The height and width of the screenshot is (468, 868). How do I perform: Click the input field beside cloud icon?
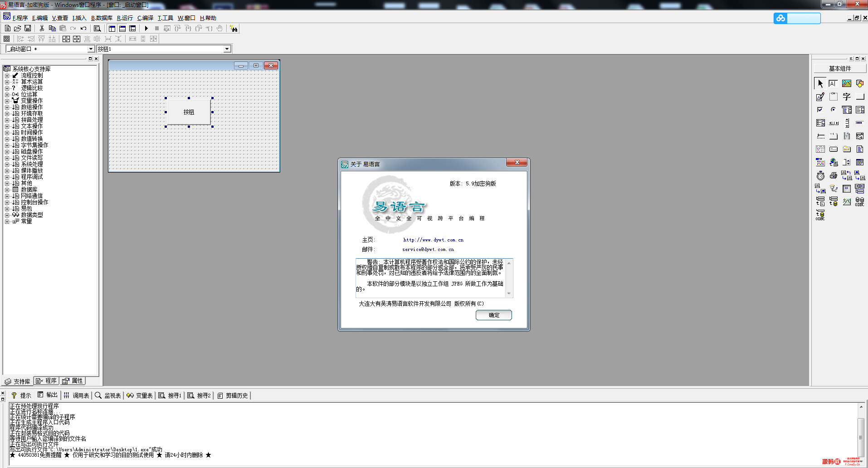coord(804,18)
